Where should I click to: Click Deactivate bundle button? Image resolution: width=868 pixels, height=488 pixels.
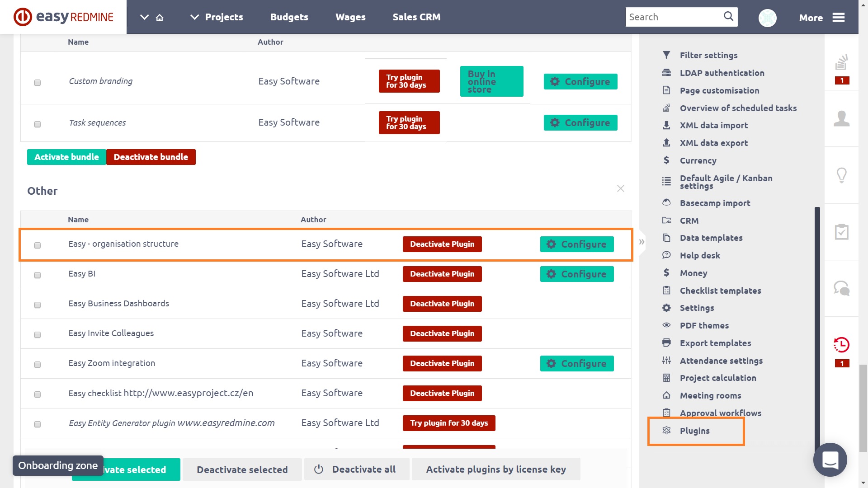tap(151, 157)
